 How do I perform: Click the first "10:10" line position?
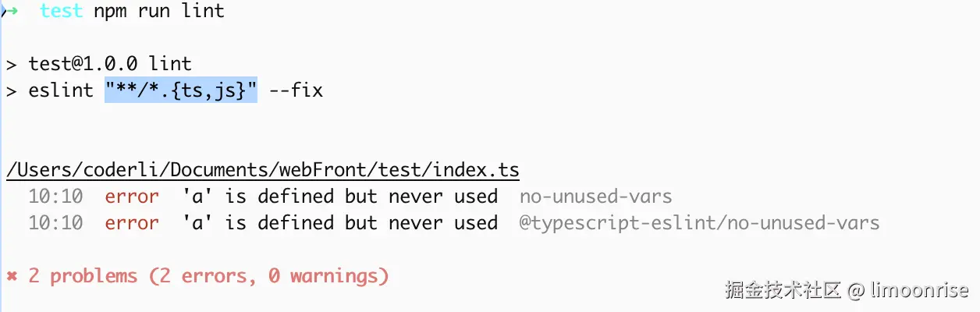tap(55, 197)
